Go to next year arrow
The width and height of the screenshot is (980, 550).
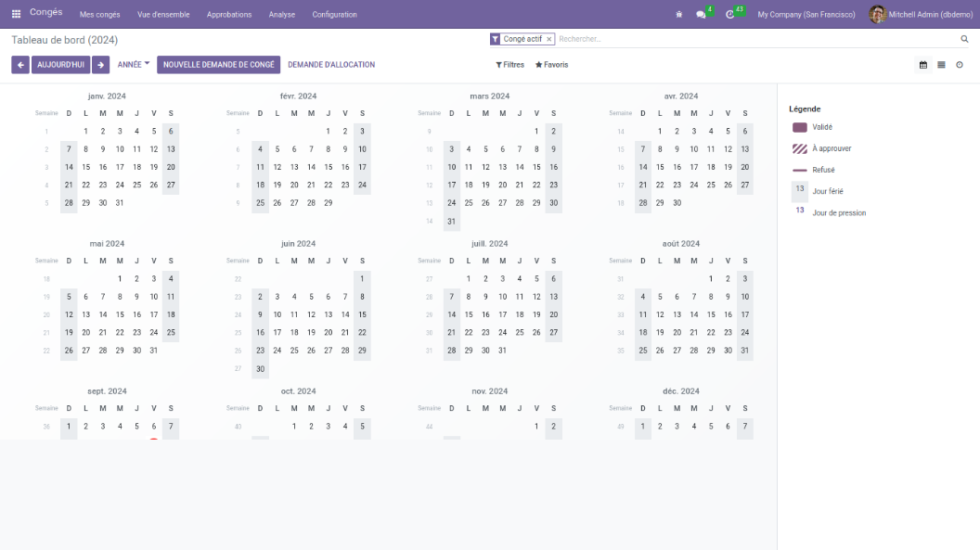(x=100, y=65)
